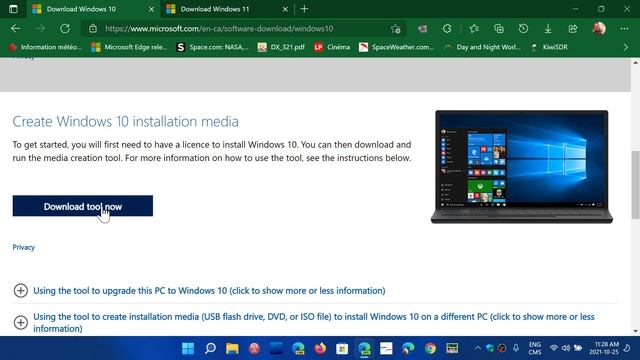Click the scrollbar down arrow
Viewport: 640px width, 360px height.
click(x=636, y=331)
